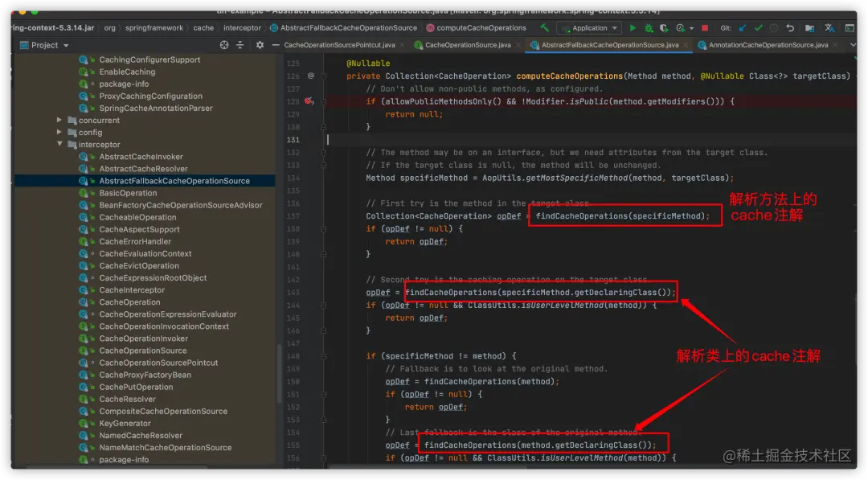868x480 pixels.
Task: Select CompositeCacheOperationSource class
Action: [x=162, y=411]
